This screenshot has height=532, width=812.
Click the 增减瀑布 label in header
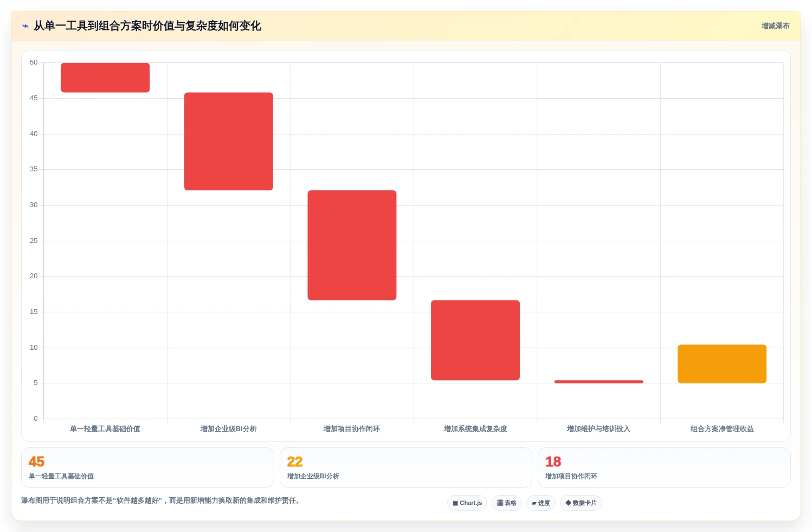tap(775, 26)
